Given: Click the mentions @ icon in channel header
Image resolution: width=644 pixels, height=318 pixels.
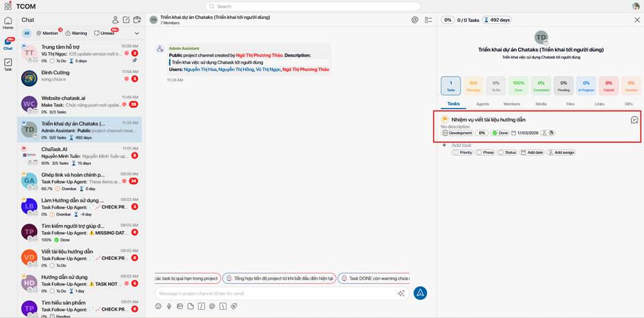Looking at the screenshot, I should pyautogui.click(x=415, y=20).
